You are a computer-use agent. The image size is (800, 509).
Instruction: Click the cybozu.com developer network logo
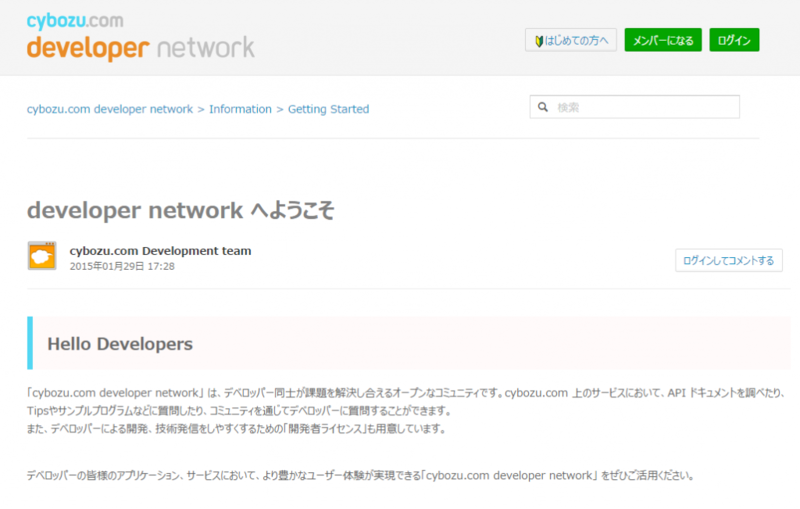[140, 37]
